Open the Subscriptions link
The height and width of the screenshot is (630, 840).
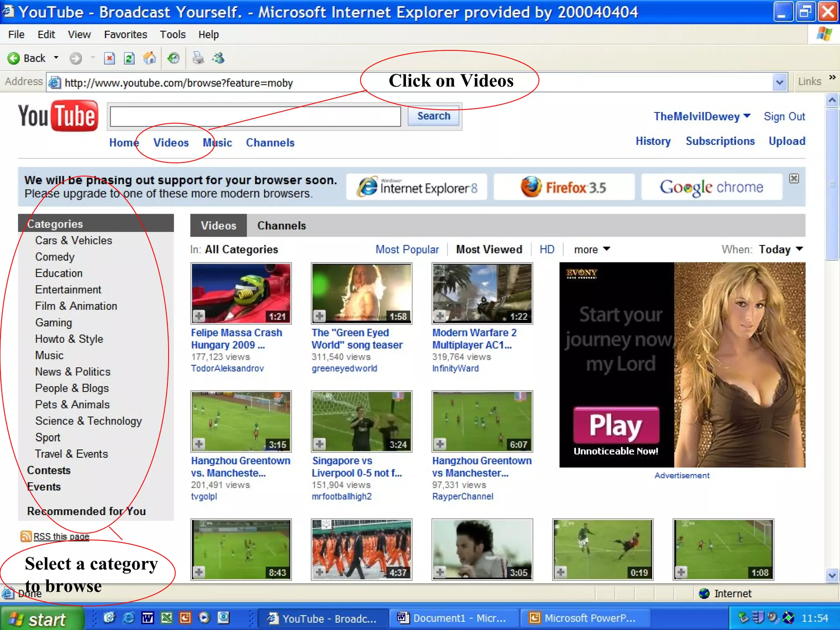point(720,141)
